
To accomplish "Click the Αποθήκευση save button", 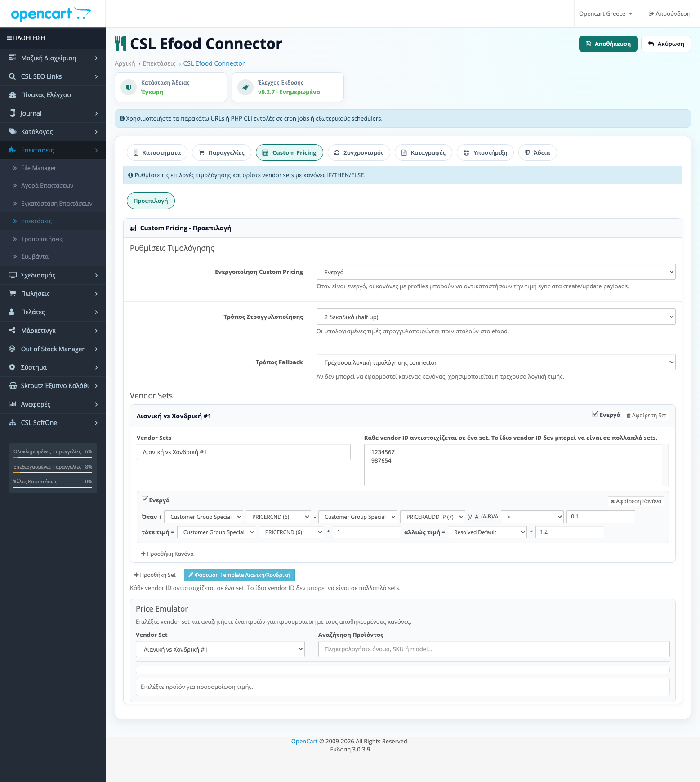I will (x=608, y=44).
